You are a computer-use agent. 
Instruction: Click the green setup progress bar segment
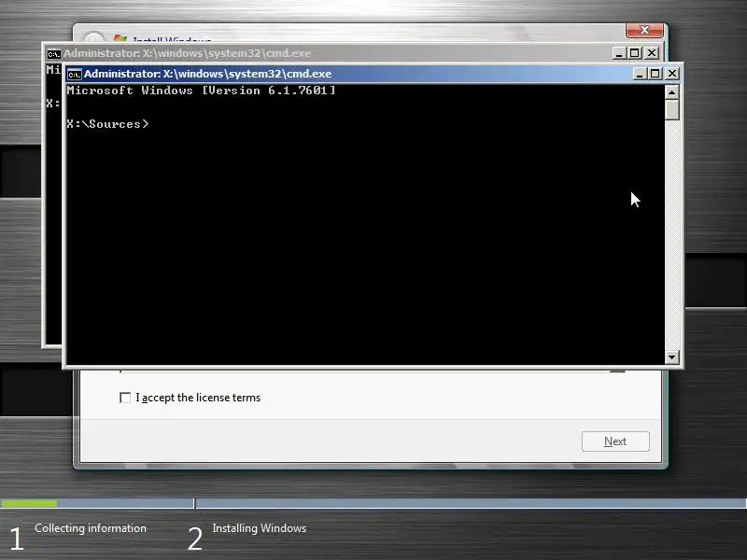(29, 503)
